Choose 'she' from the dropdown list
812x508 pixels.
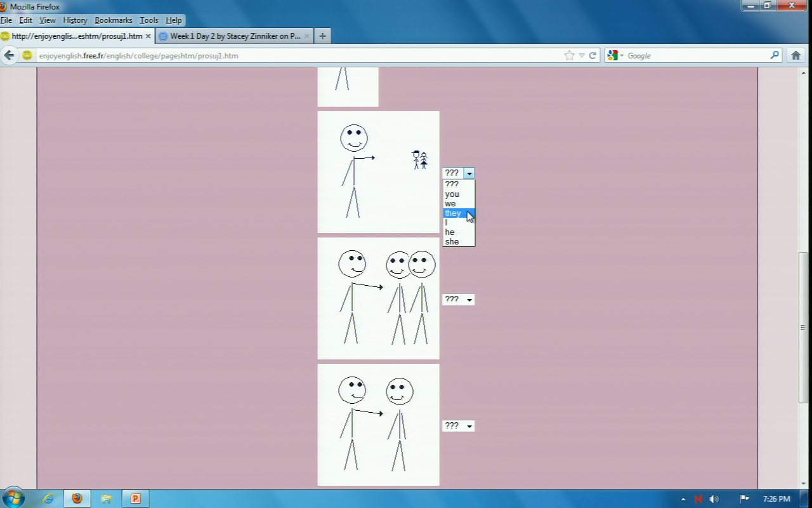(x=452, y=242)
